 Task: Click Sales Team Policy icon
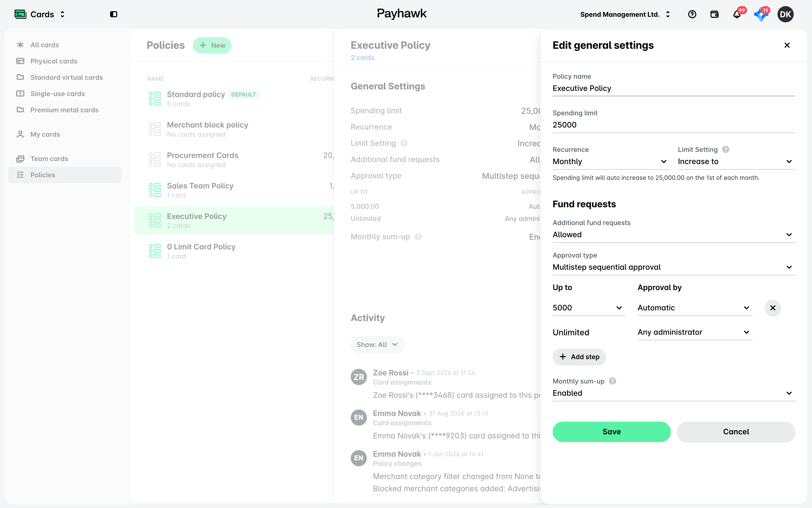155,190
